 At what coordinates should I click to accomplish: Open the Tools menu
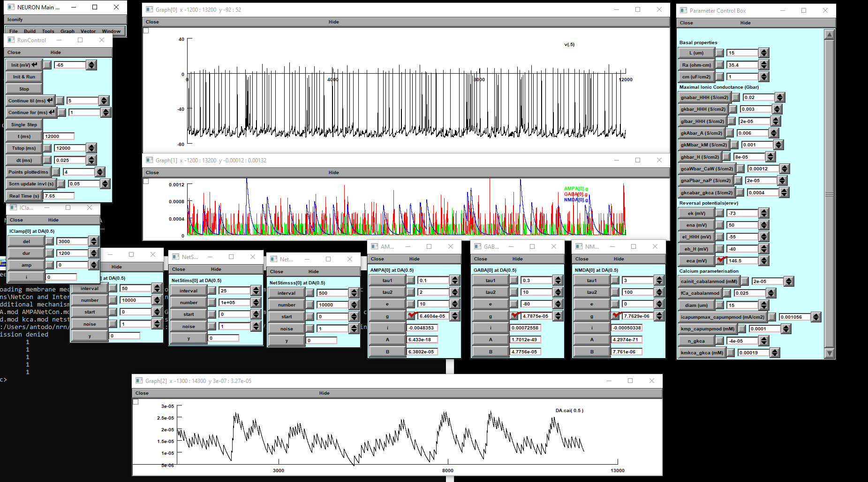[x=48, y=31]
